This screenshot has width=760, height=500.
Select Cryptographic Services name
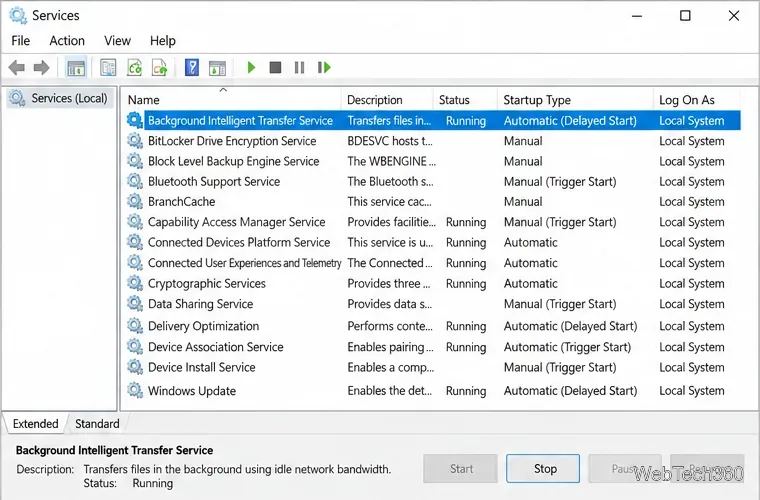tap(207, 283)
